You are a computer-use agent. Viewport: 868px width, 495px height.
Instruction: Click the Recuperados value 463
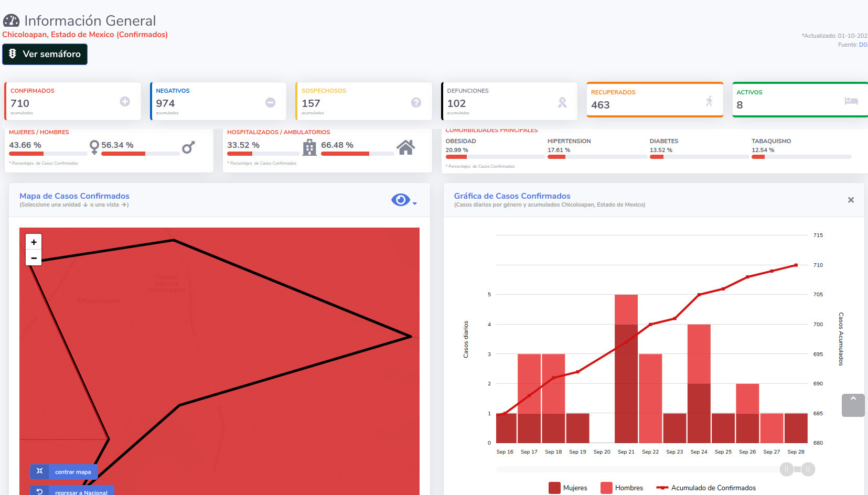(x=601, y=105)
